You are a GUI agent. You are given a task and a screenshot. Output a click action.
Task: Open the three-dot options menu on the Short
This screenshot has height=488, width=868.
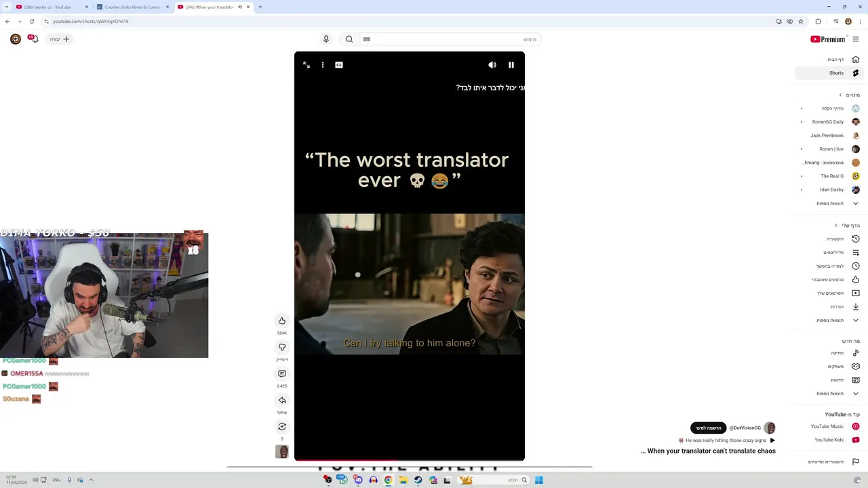pyautogui.click(x=323, y=65)
